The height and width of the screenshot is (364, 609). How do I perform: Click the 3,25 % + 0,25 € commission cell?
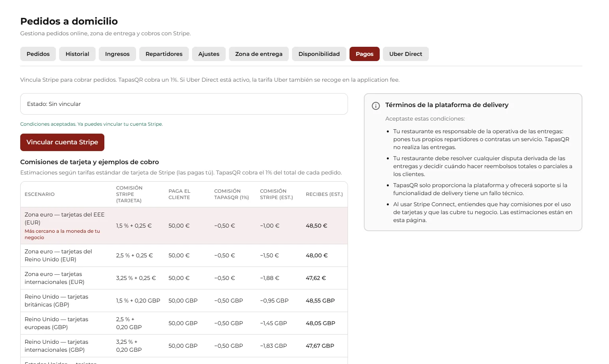(136, 278)
